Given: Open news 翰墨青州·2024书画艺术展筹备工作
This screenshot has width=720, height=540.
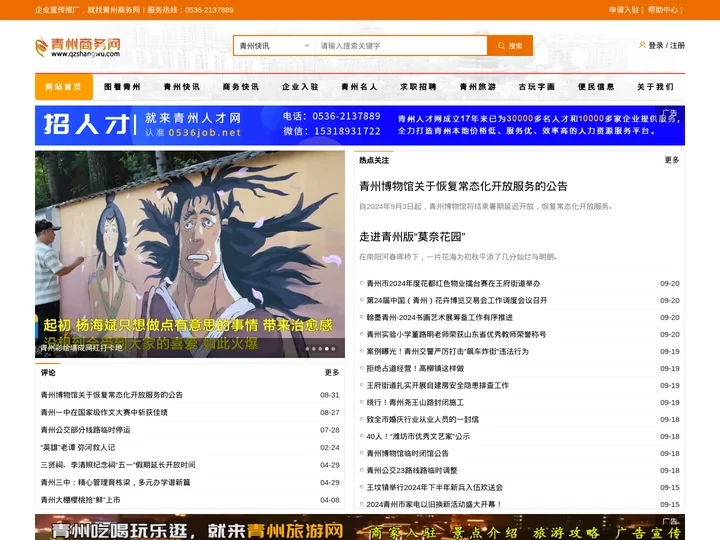Looking at the screenshot, I should [x=439, y=318].
